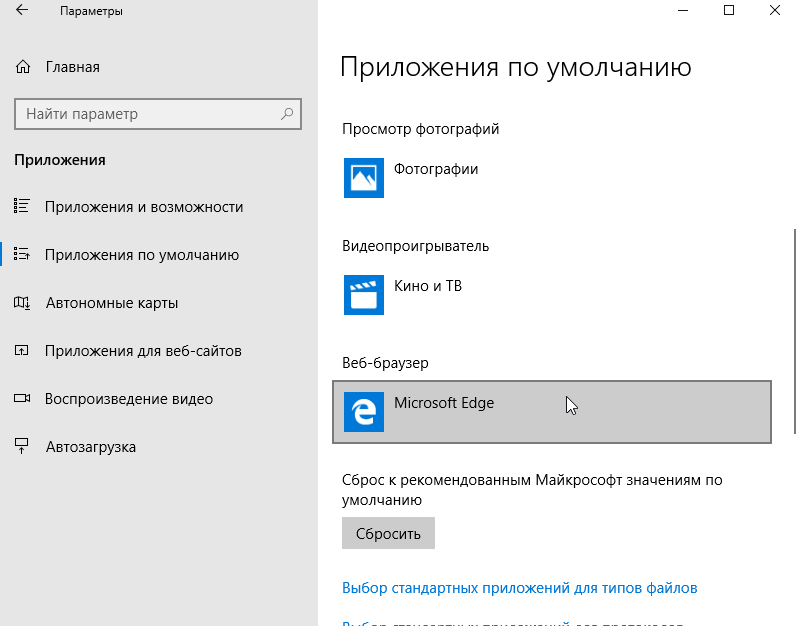Click the Видеопроигрыватель label
The width and height of the screenshot is (796, 626).
pyautogui.click(x=415, y=246)
